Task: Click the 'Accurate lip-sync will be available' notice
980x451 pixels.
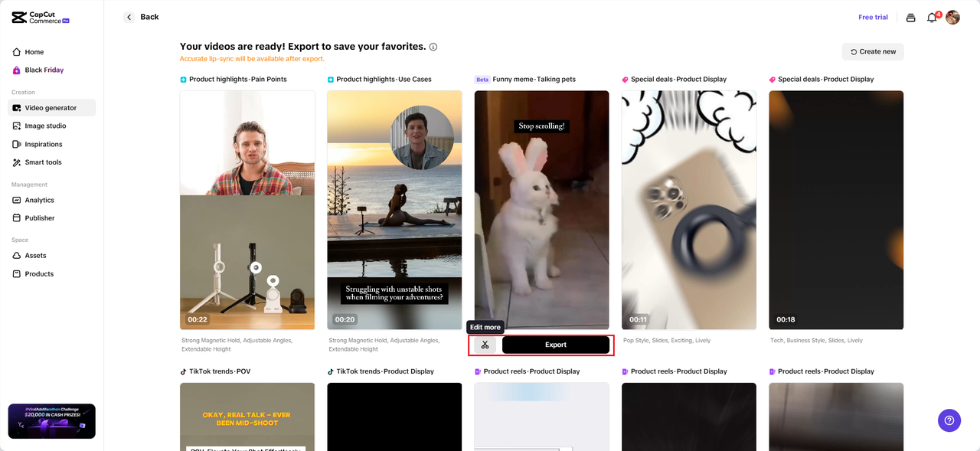Action: pos(252,59)
